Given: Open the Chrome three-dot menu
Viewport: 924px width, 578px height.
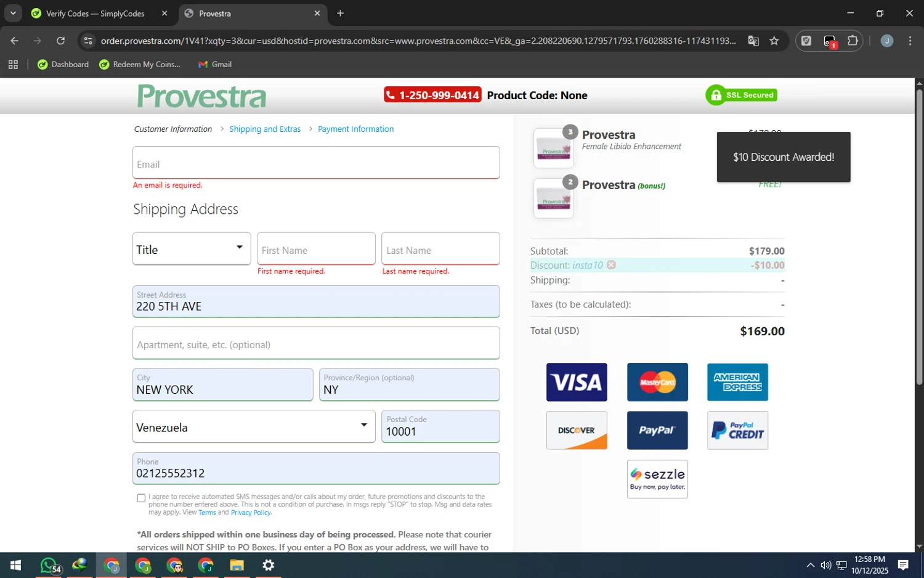Looking at the screenshot, I should pos(910,41).
